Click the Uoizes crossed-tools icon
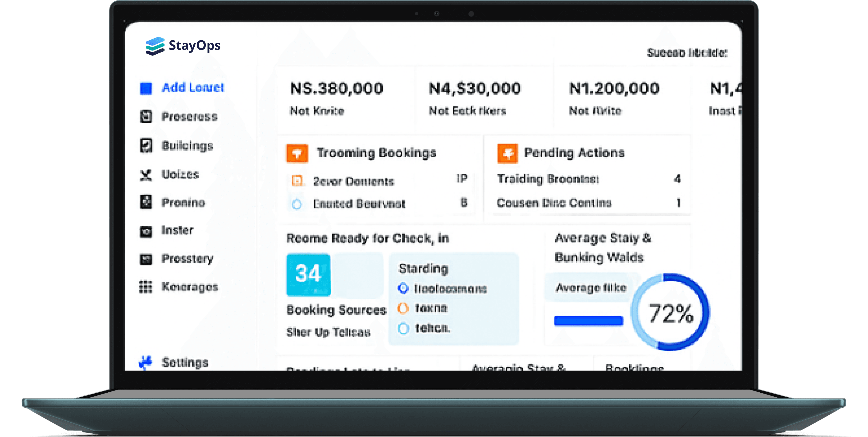Image resolution: width=868 pixels, height=437 pixels. [x=146, y=175]
